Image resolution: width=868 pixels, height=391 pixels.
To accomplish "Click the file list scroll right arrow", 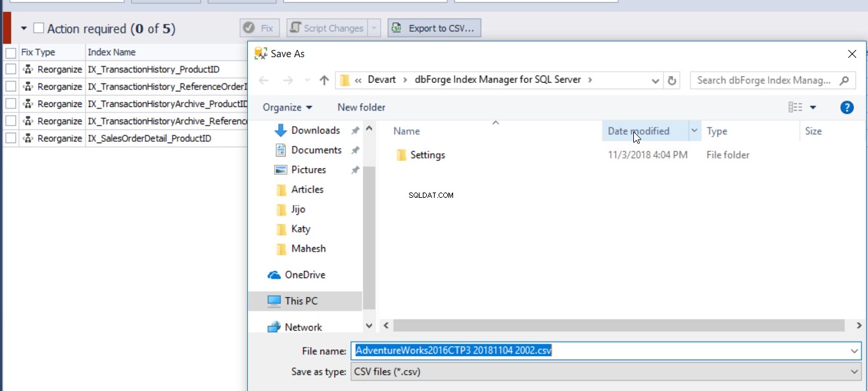I will click(x=859, y=325).
